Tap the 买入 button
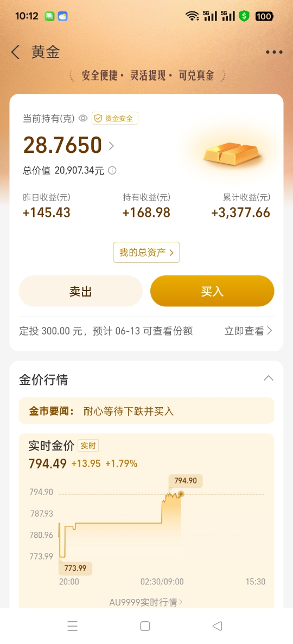Screen dimensions: 293x644 tap(212, 291)
